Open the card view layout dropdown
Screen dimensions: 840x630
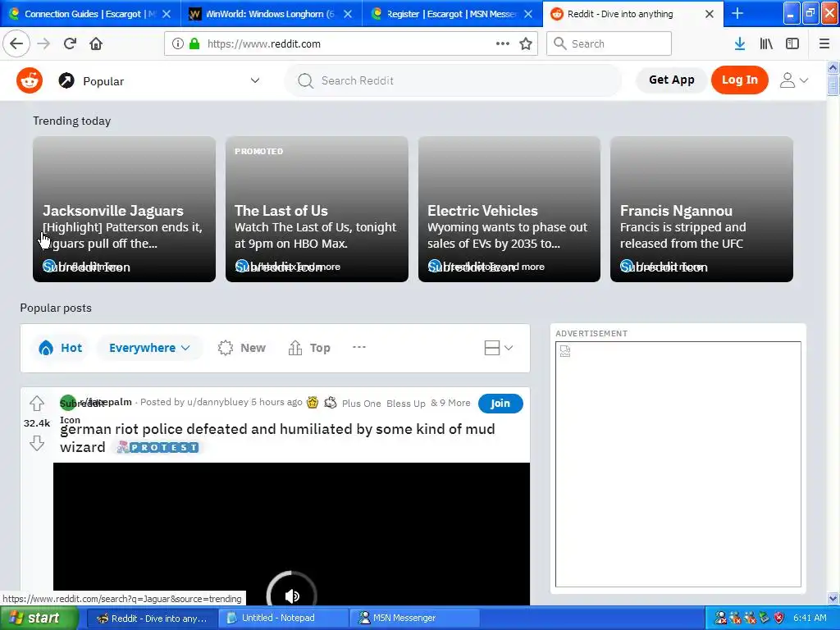499,348
